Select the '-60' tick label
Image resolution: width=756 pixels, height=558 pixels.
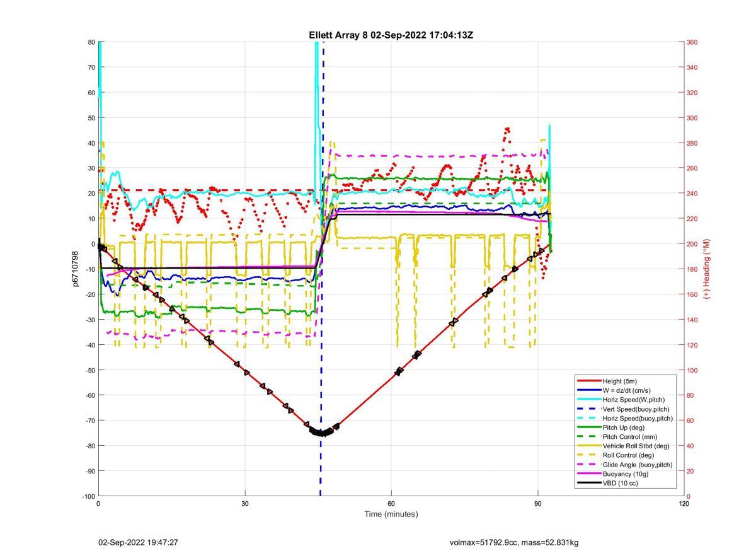(x=89, y=395)
